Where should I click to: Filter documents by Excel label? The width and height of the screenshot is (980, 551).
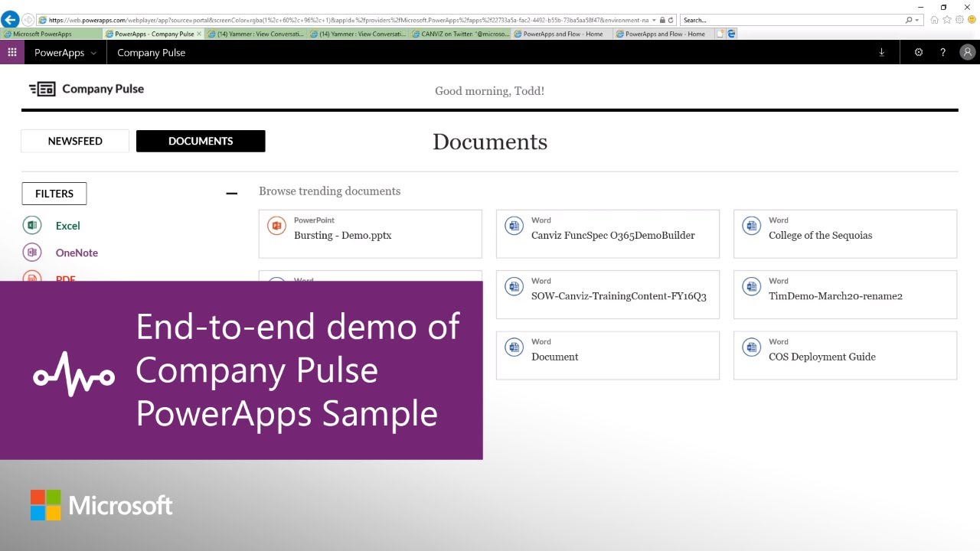[67, 226]
